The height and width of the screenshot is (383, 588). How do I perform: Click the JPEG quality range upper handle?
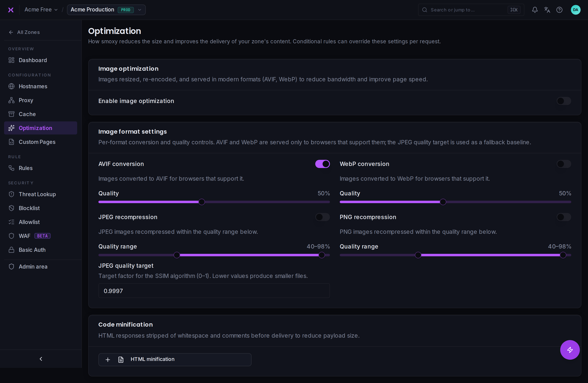pyautogui.click(x=322, y=255)
